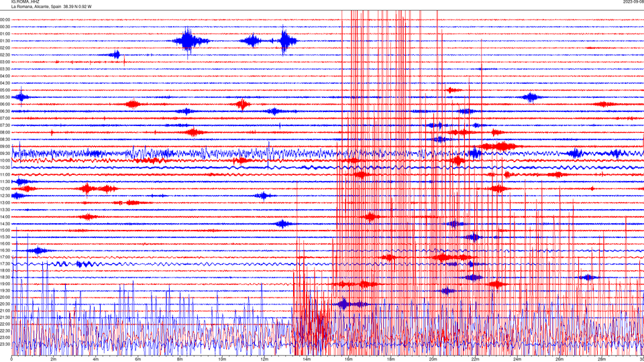
Task: Click the '01:00' time row label
Action: click(5, 34)
